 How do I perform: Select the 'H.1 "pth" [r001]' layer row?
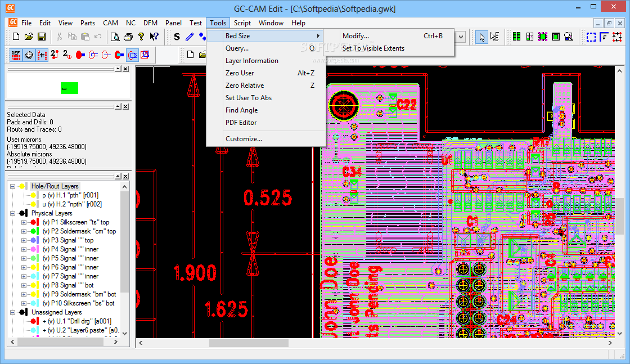70,195
